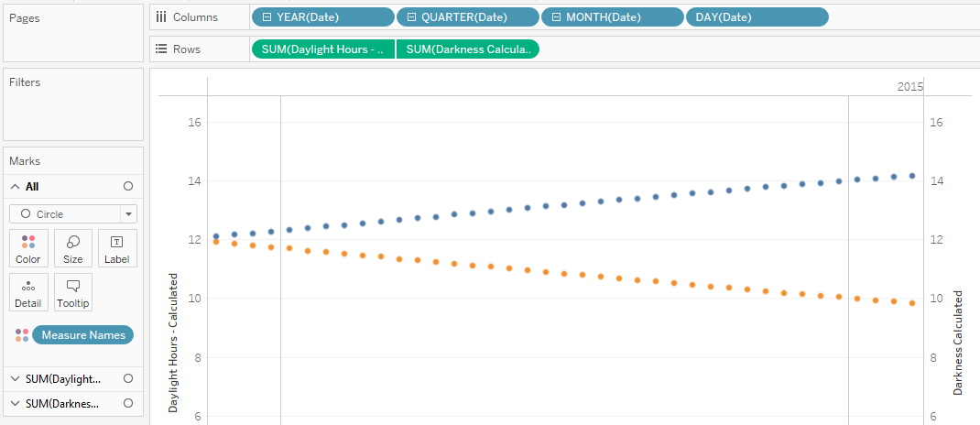The width and height of the screenshot is (980, 425).
Task: Select the Measure Names pill
Action: [x=83, y=335]
